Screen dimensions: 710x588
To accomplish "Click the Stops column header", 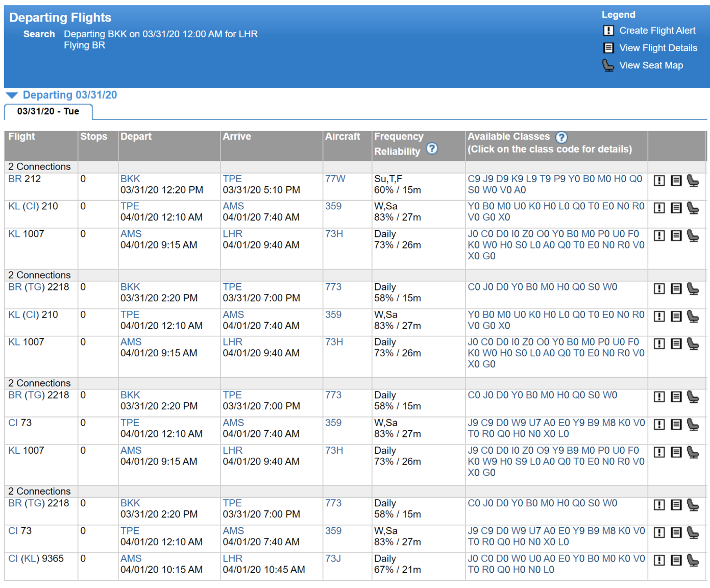I will click(x=94, y=137).
